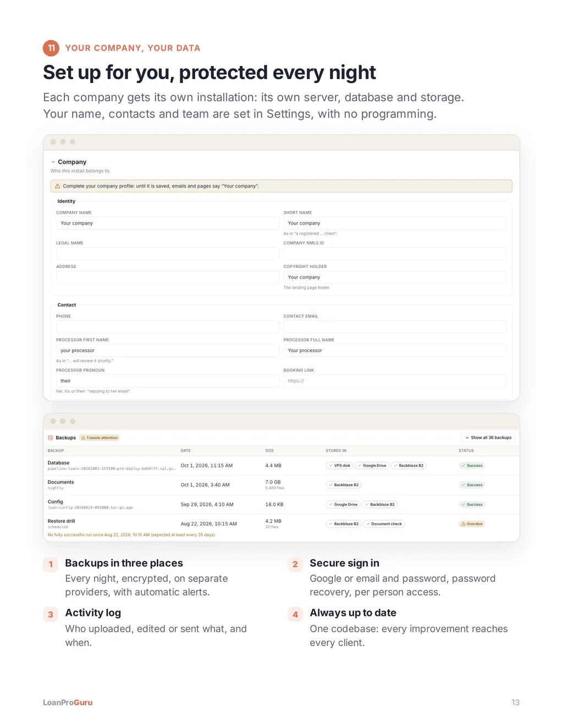Image resolution: width=563 pixels, height=728 pixels.
Task: Select the empty Address field
Action: (168, 277)
